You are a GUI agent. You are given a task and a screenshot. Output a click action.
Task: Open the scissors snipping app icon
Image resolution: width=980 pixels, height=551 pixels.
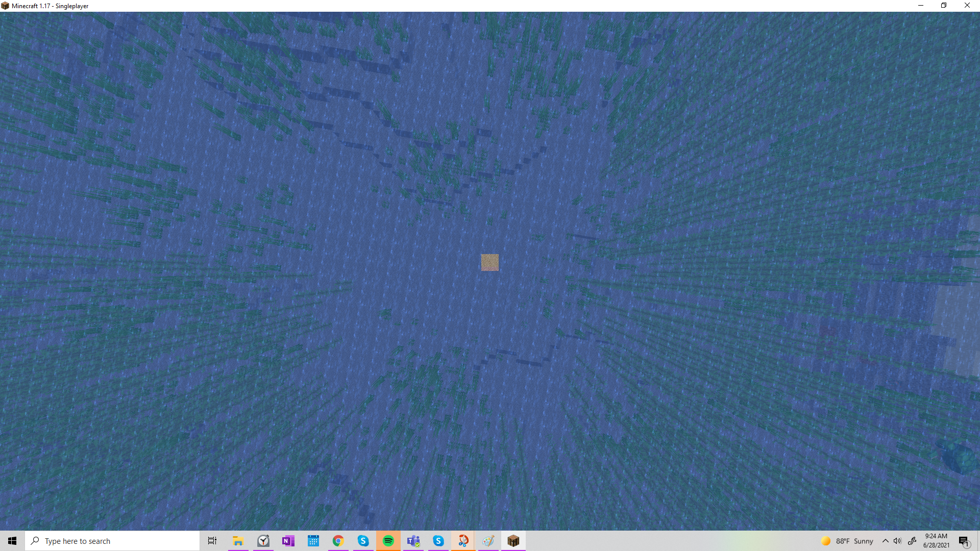coord(463,541)
